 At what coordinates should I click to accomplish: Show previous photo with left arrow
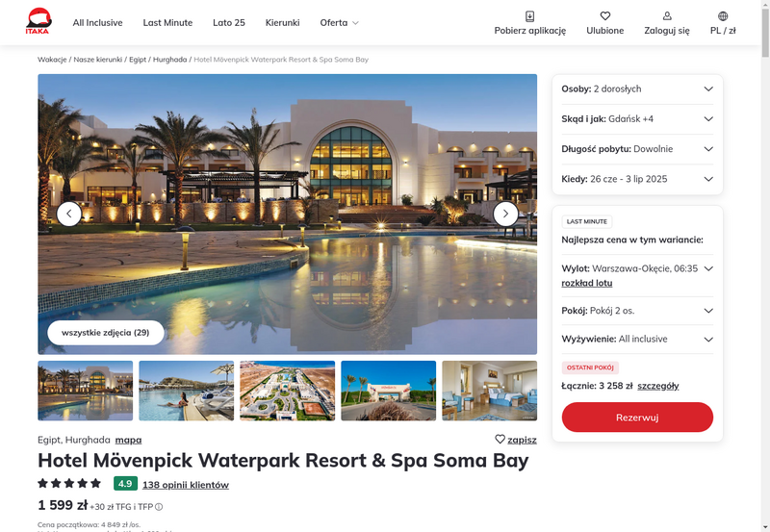tap(69, 214)
